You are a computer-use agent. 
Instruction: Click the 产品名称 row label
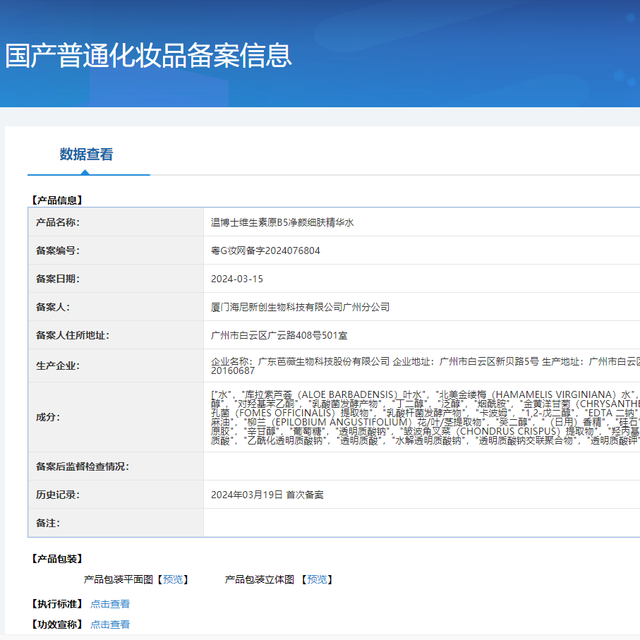[58, 222]
